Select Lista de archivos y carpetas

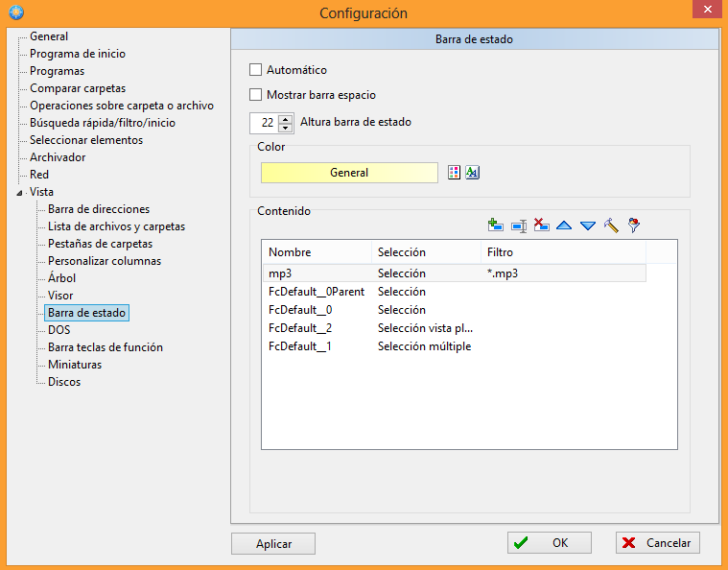[116, 226]
